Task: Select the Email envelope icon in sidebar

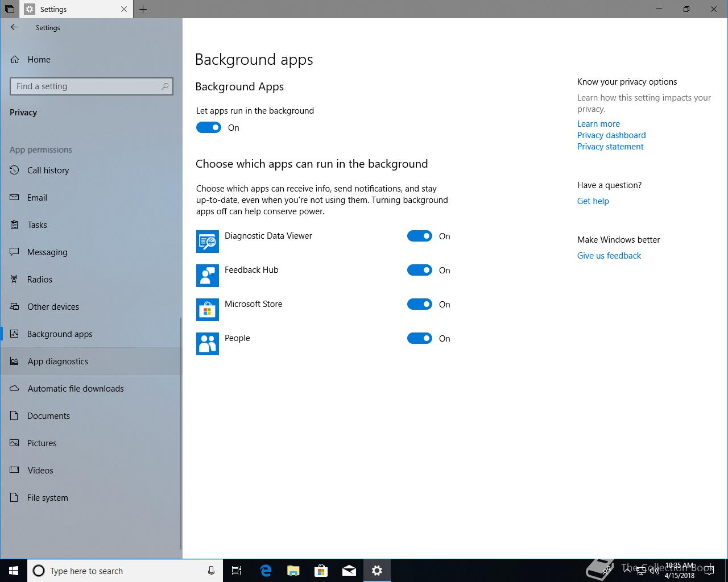Action: click(15, 197)
